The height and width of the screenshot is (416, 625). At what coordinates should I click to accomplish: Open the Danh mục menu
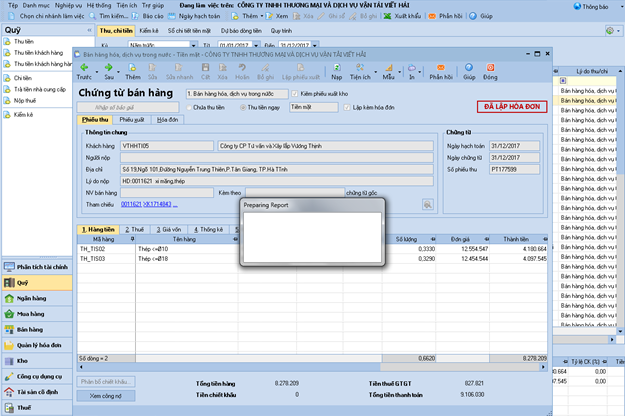click(36, 6)
